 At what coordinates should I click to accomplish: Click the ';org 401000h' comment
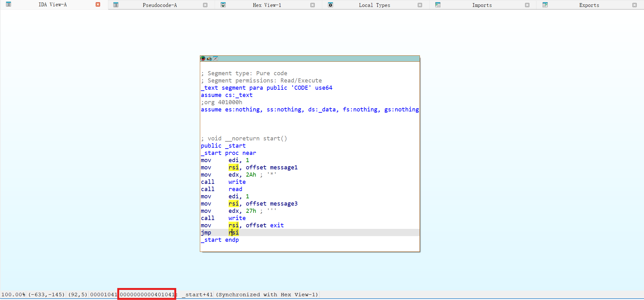pos(222,102)
